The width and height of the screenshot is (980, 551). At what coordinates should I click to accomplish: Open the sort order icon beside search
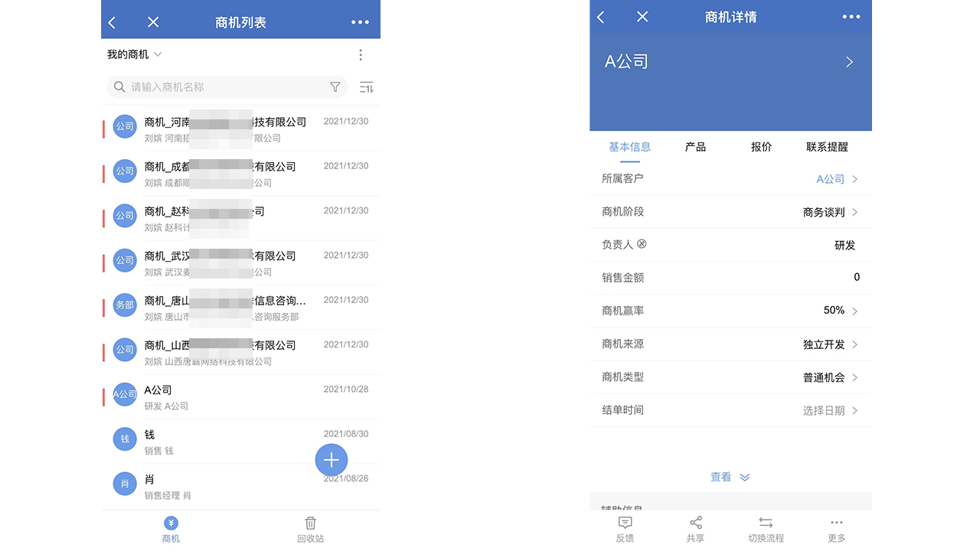pyautogui.click(x=367, y=87)
